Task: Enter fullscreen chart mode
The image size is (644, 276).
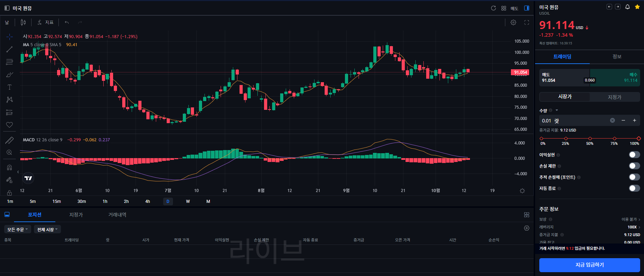Action: click(x=526, y=22)
